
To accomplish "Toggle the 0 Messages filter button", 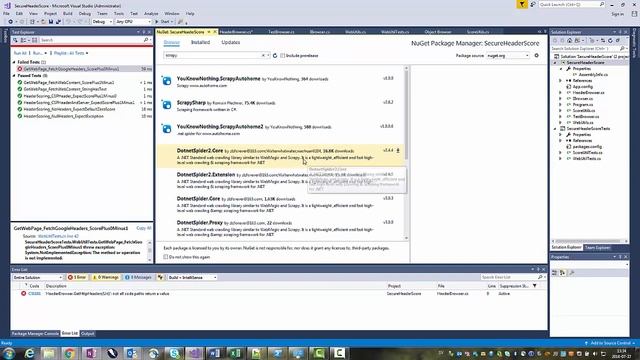I will (x=138, y=277).
